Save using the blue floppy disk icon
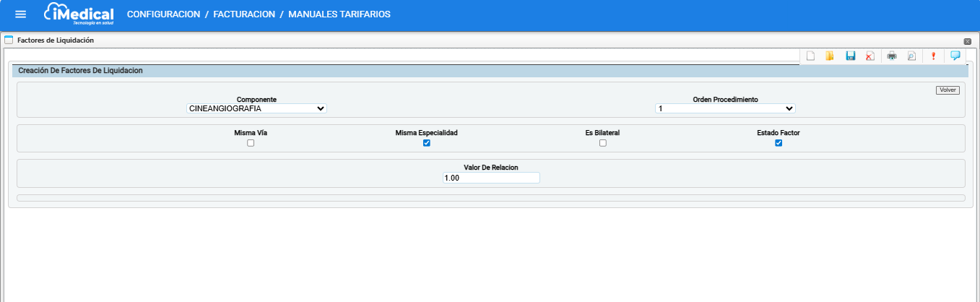Viewport: 980px width, 302px height. point(850,56)
